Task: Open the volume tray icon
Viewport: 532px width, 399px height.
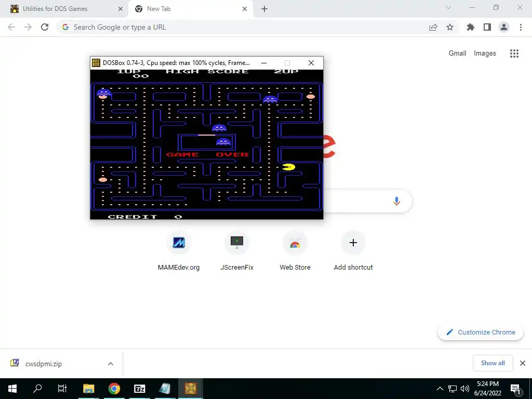Action: pyautogui.click(x=465, y=389)
